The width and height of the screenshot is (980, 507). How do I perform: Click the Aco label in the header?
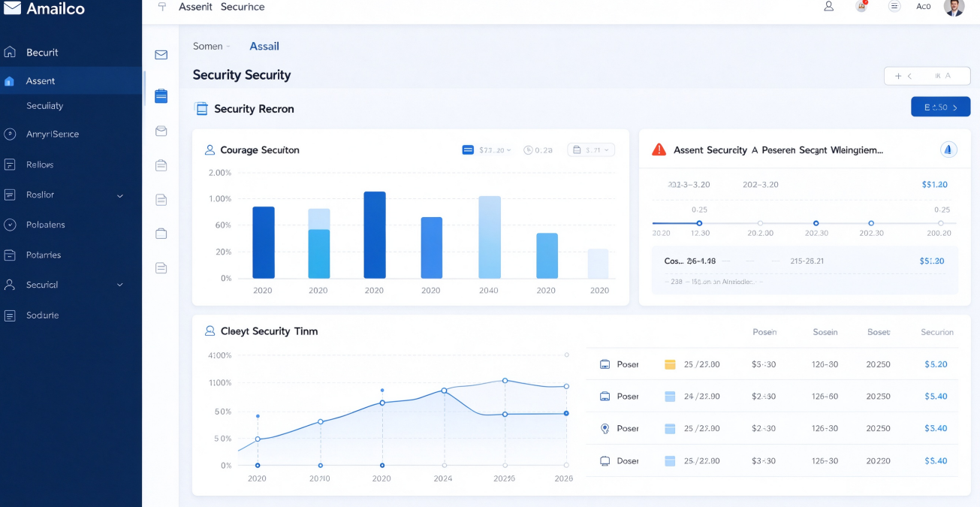[x=924, y=7]
